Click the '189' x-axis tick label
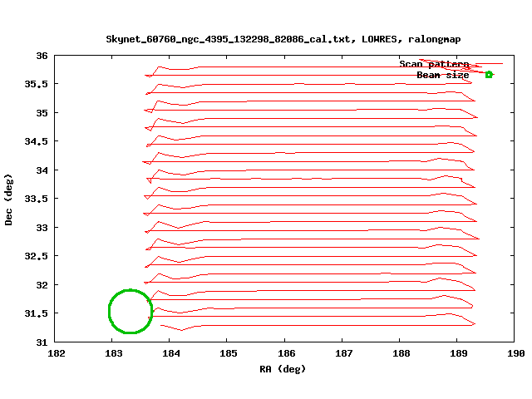Viewport: 532px width, 399px height. pyautogui.click(x=458, y=353)
